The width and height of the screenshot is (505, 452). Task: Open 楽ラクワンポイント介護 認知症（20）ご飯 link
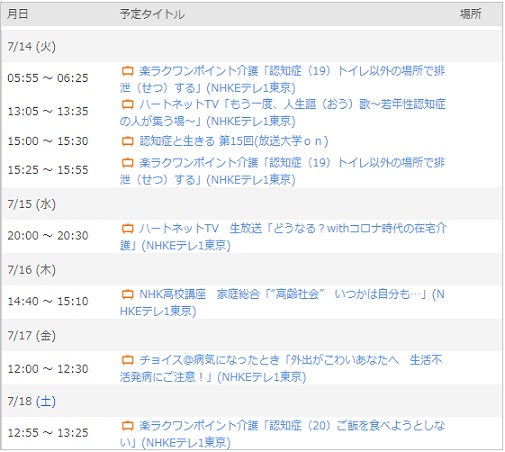click(283, 434)
